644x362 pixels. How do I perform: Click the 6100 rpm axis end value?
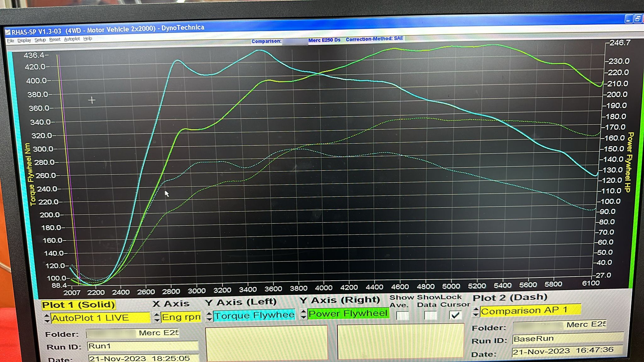pyautogui.click(x=591, y=283)
